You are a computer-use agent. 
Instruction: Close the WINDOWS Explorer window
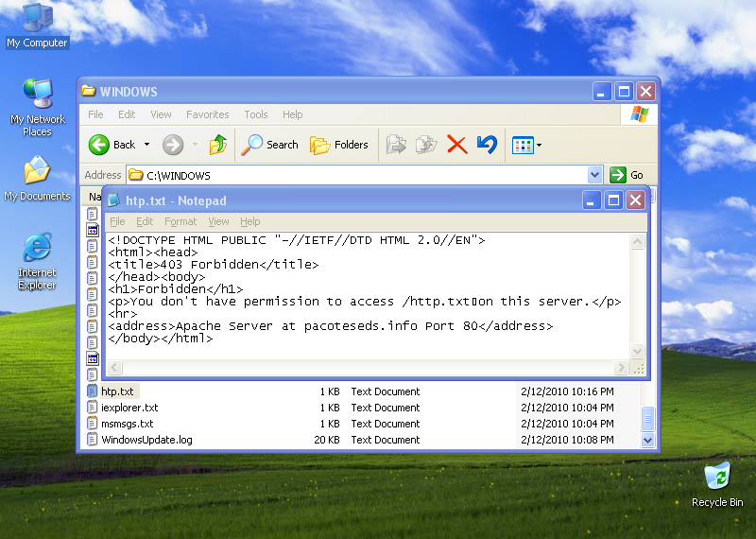(x=645, y=91)
